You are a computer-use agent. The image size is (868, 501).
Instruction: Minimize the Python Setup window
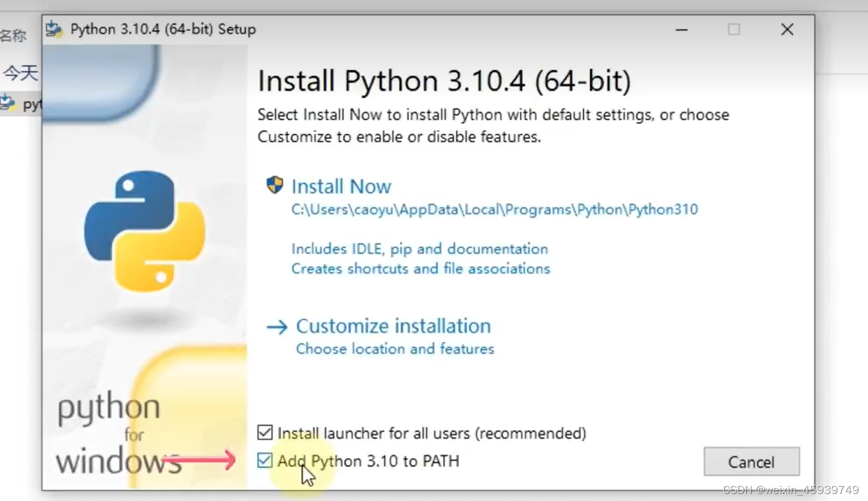(681, 29)
